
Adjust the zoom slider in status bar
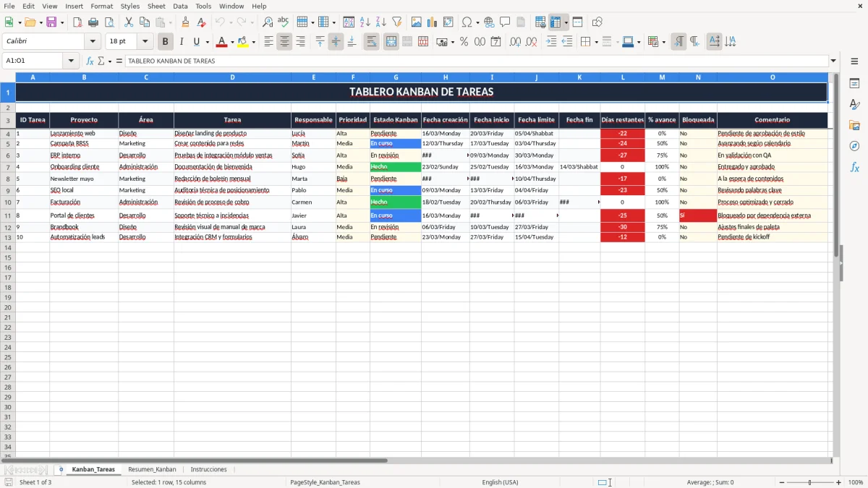(x=809, y=482)
